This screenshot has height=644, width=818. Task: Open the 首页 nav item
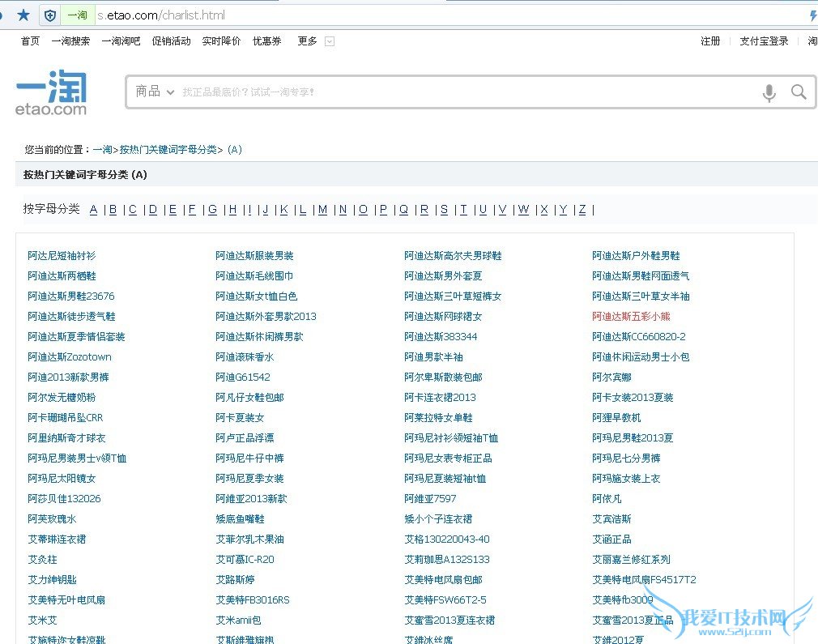pos(30,41)
